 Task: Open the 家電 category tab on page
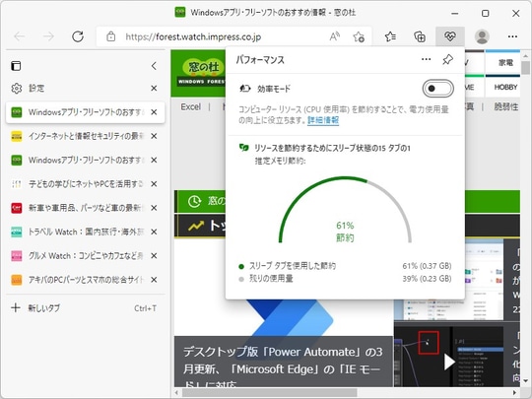pyautogui.click(x=505, y=63)
